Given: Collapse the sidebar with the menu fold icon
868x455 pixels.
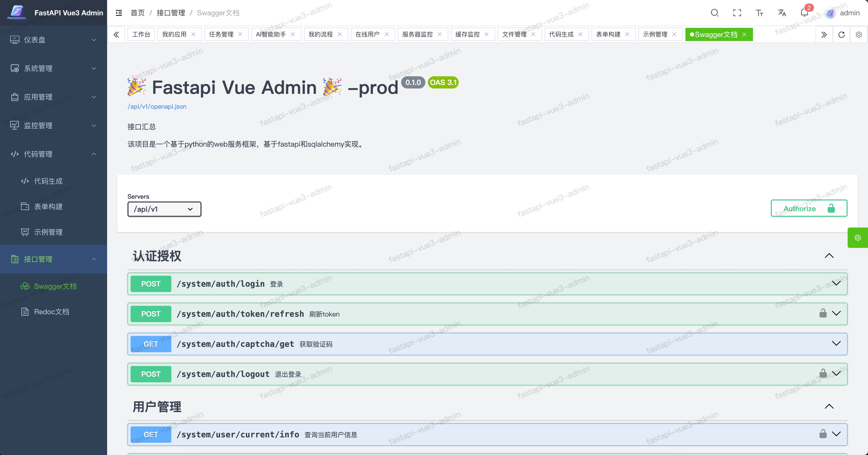Looking at the screenshot, I should pos(119,13).
